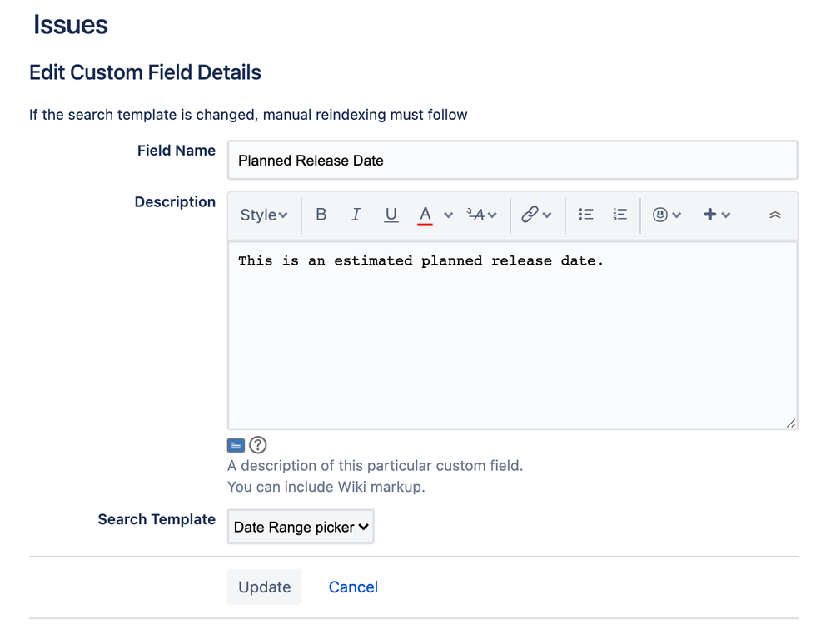Switch editor mode with blue text icon
This screenshot has width=831, height=644.
tap(236, 445)
